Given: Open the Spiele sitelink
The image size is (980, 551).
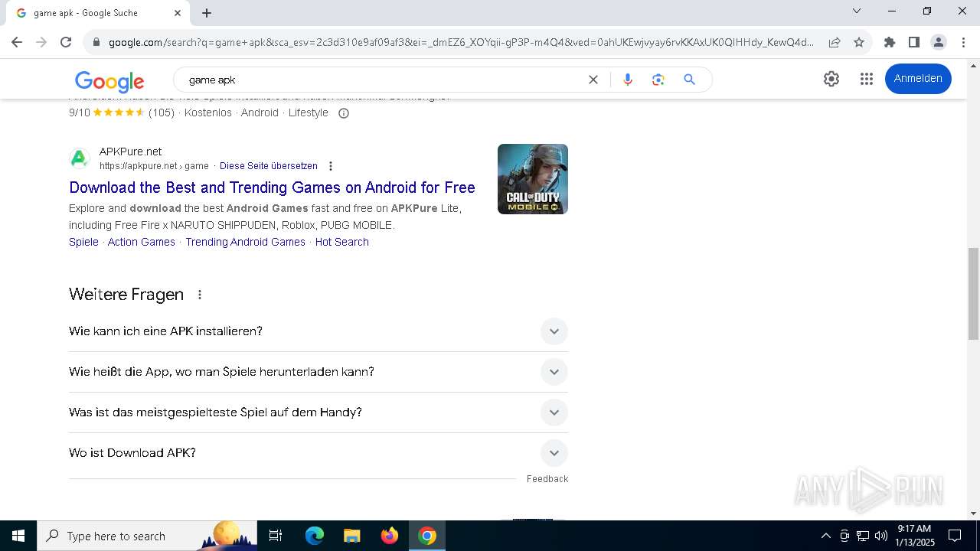Looking at the screenshot, I should [83, 242].
